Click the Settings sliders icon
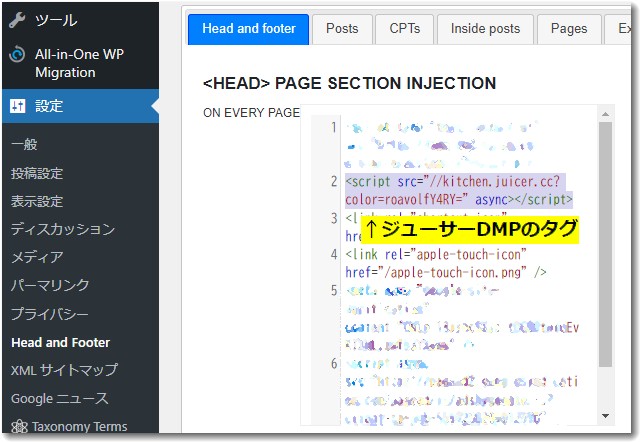This screenshot has height=442, width=640. (18, 106)
